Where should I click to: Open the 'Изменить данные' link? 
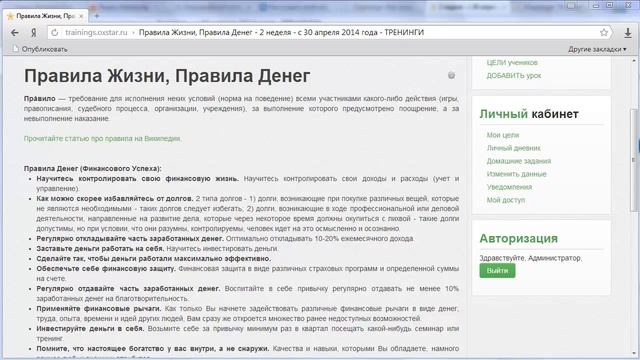pyautogui.click(x=516, y=174)
